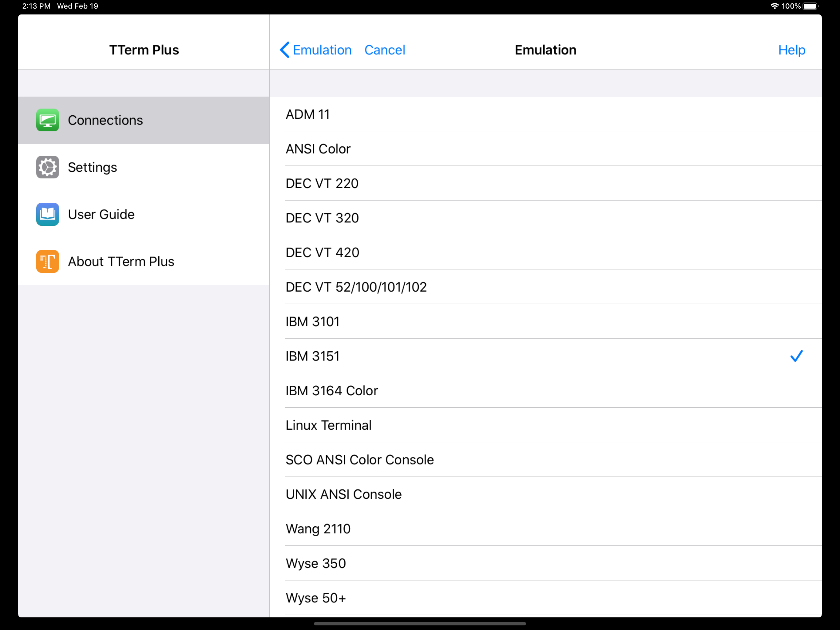This screenshot has width=840, height=630.
Task: Click the gray Settings gear icon
Action: (x=47, y=167)
